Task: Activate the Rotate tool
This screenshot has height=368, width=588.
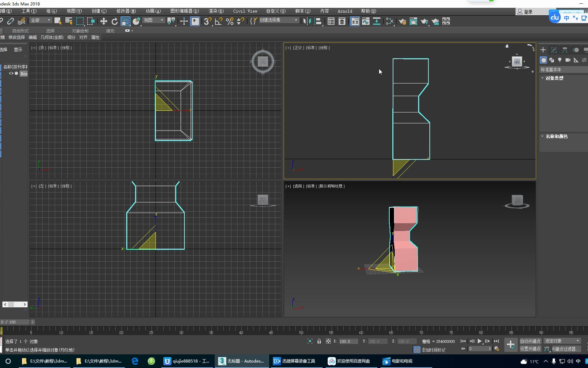Action: [x=115, y=21]
